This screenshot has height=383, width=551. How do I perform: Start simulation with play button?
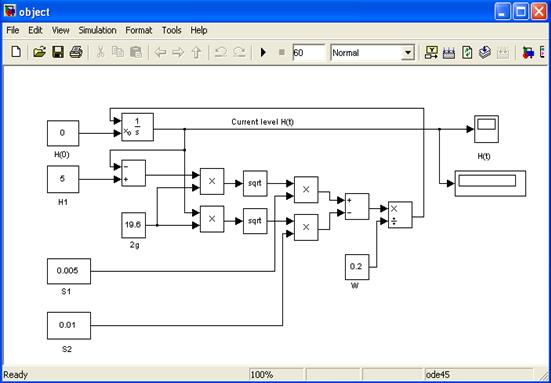(x=263, y=53)
